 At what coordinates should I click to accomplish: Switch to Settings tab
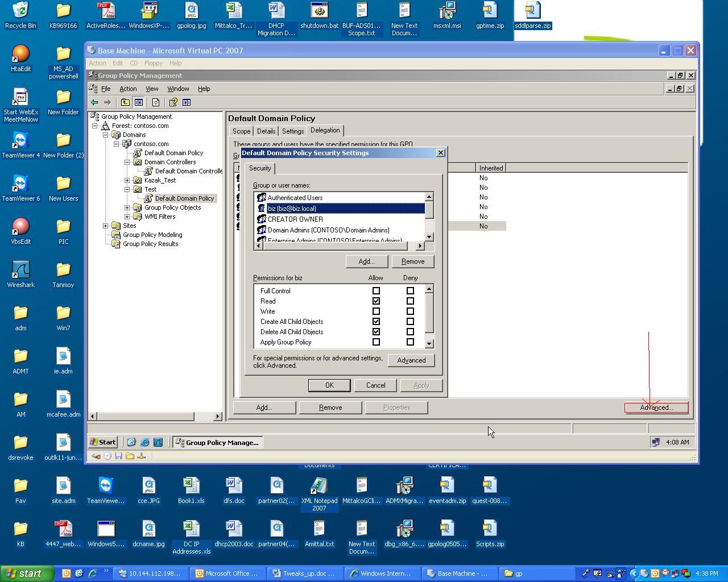(x=293, y=131)
